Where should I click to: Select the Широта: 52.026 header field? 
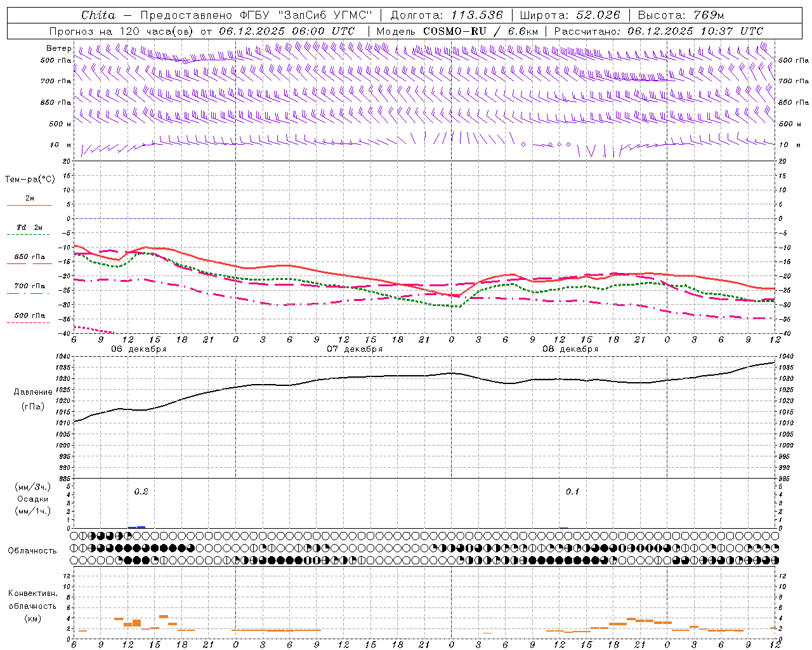(x=570, y=15)
